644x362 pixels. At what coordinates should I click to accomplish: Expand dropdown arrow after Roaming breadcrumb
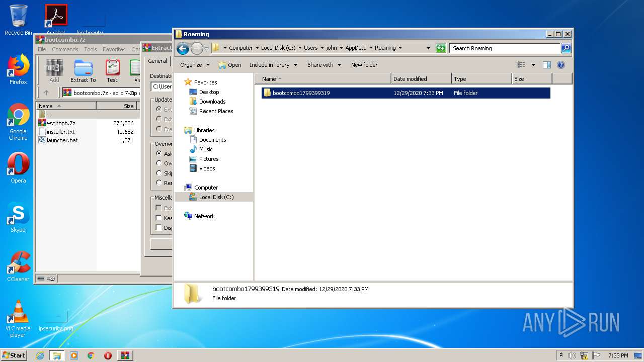[x=400, y=48]
